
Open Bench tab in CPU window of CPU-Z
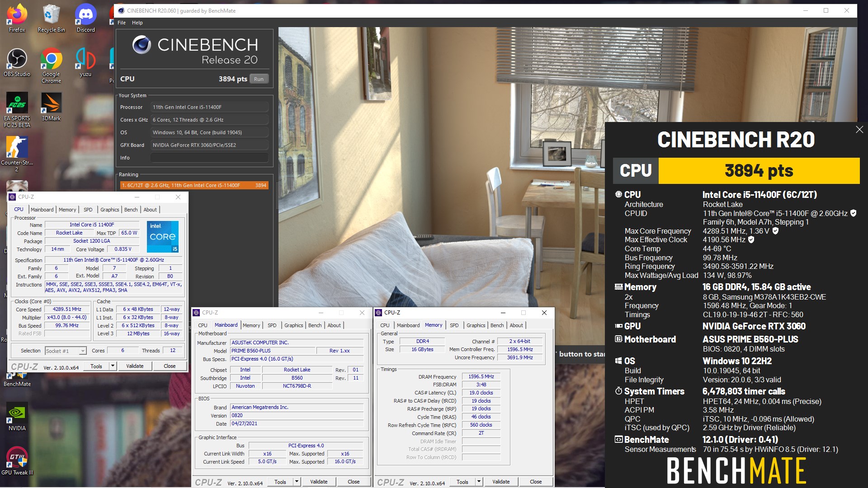pyautogui.click(x=131, y=210)
